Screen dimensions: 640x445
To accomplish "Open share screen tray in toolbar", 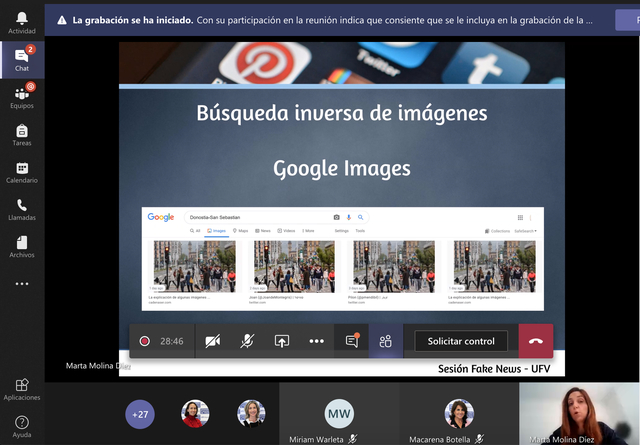I will click(x=282, y=341).
